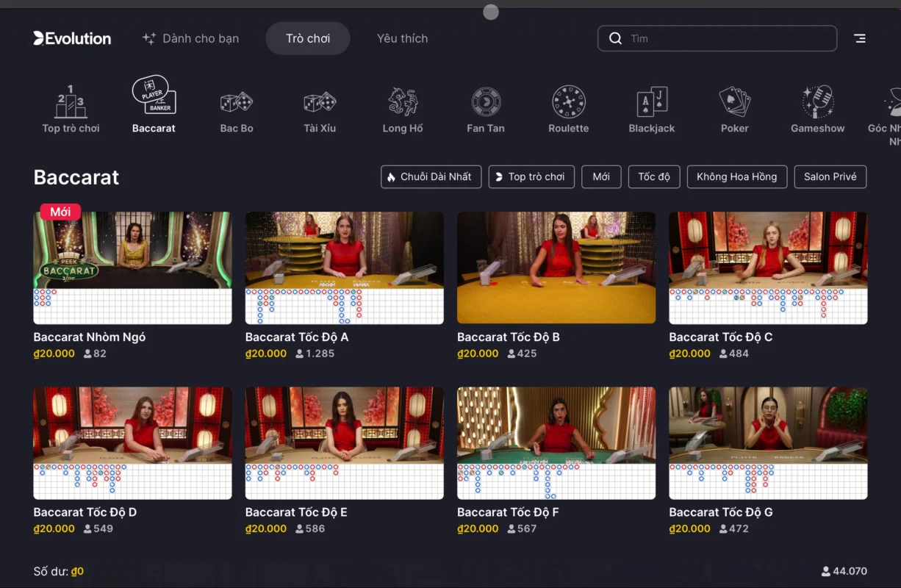Screen dimensions: 901x588
Task: Open the Baccarat Nhòm Ngó game thumbnail
Action: 132,268
